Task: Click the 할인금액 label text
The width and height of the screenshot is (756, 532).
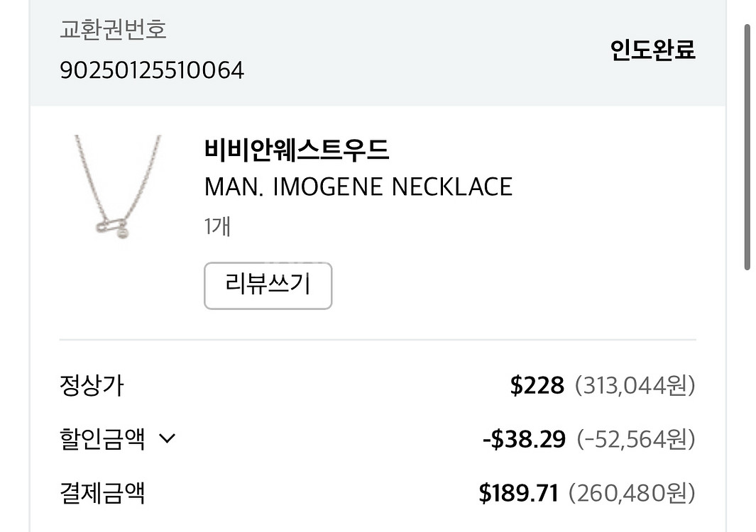Action: 102,439
